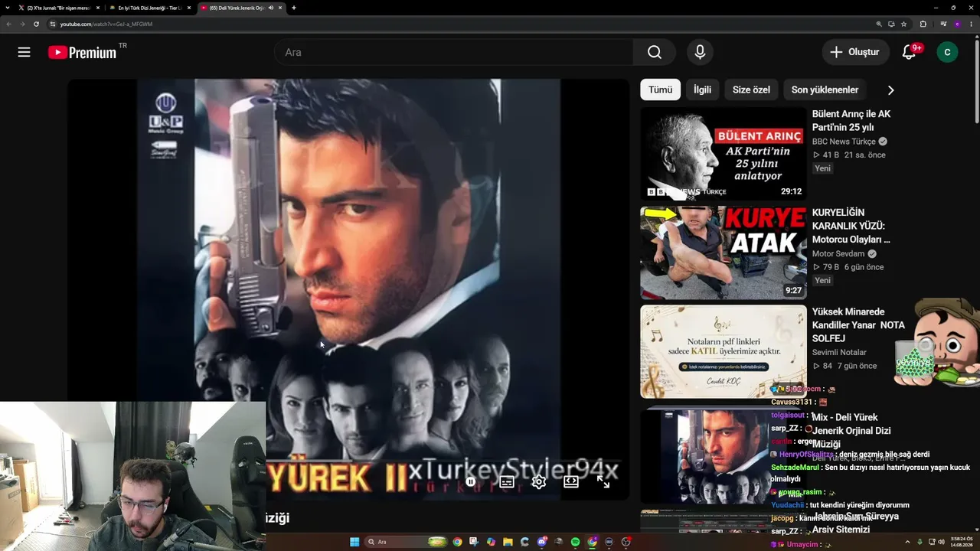Image resolution: width=980 pixels, height=551 pixels.
Task: Toggle subtitles in the video player
Action: point(507,481)
